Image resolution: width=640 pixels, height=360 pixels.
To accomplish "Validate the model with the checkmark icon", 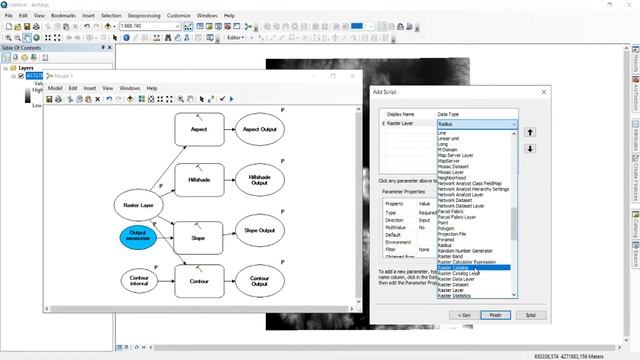I will [x=222, y=99].
